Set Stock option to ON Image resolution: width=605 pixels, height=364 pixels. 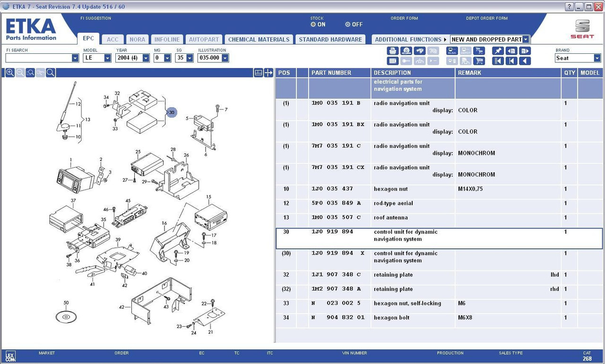pyautogui.click(x=313, y=25)
